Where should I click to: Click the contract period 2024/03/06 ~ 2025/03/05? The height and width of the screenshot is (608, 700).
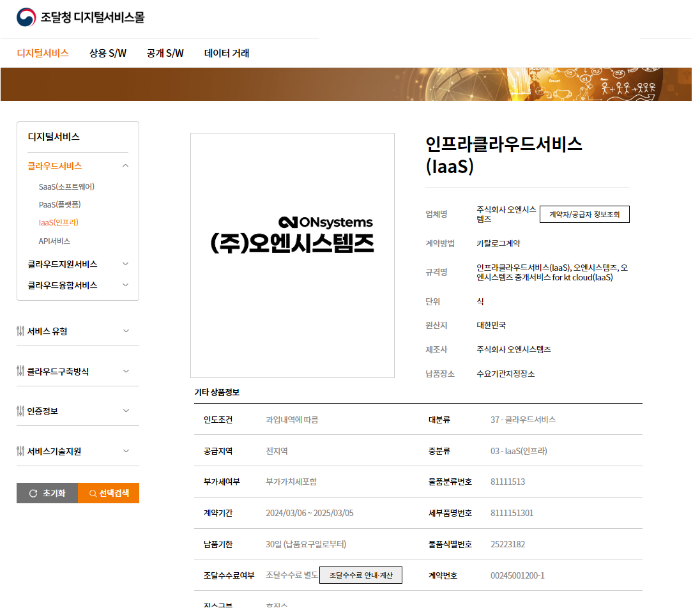coord(309,513)
